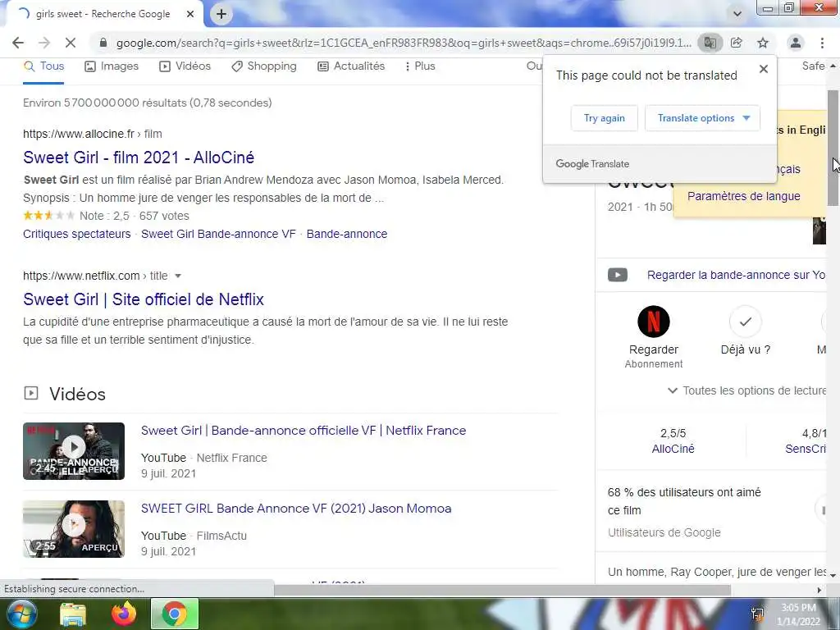The image size is (840, 630).
Task: Click the YouTube play icon beside Regarder la bande-annonce
Action: point(618,275)
